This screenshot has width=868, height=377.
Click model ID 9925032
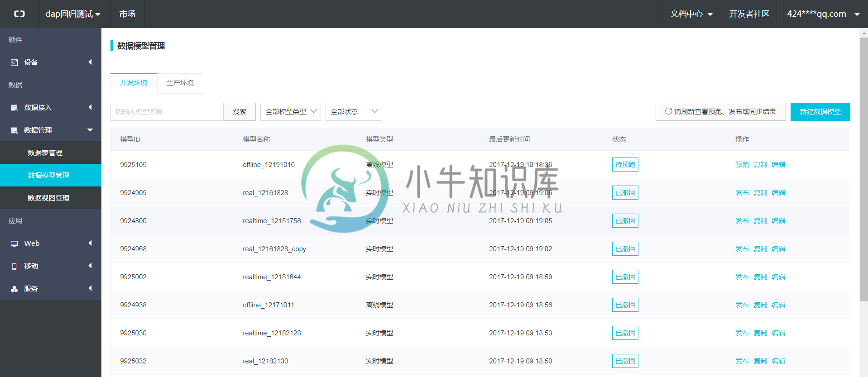point(133,361)
